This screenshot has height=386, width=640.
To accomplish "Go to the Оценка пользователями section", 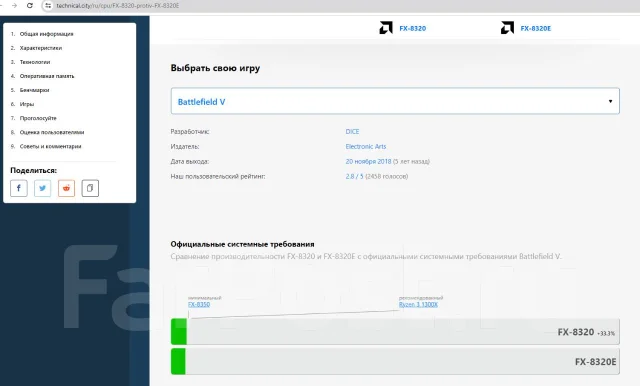I will tap(52, 132).
